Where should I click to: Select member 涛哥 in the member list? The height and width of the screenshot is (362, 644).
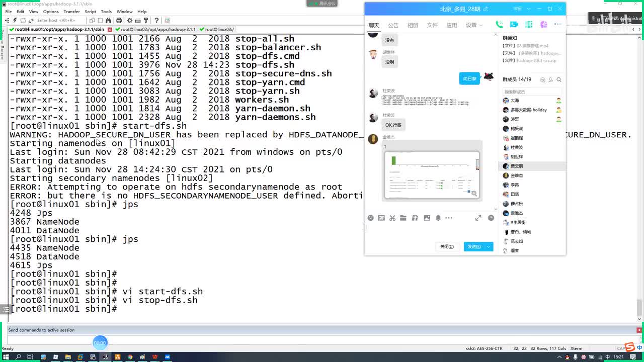pos(532,119)
